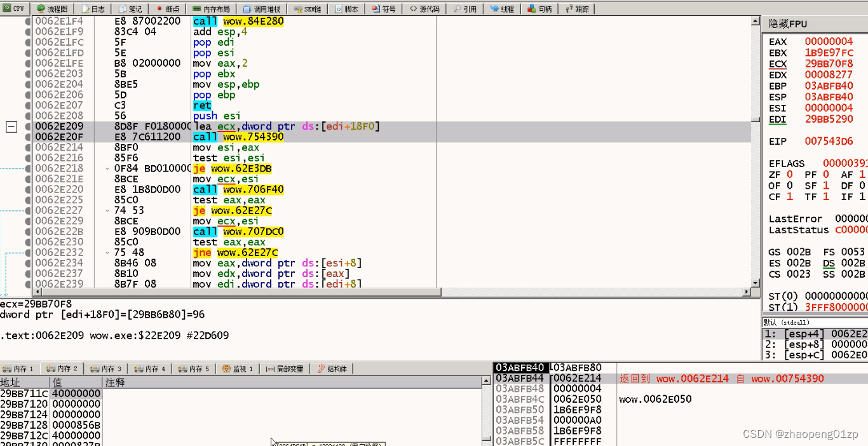868x446 pixels.
Task: Open the SEH链 tab
Action: [308, 9]
